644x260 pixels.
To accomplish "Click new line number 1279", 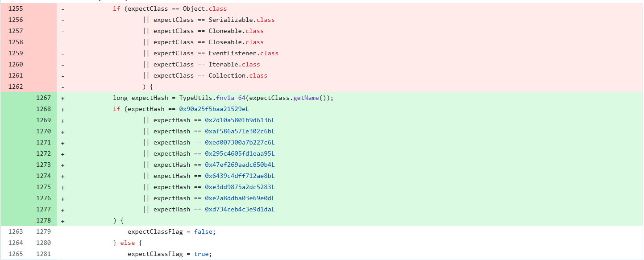I will click(44, 231).
